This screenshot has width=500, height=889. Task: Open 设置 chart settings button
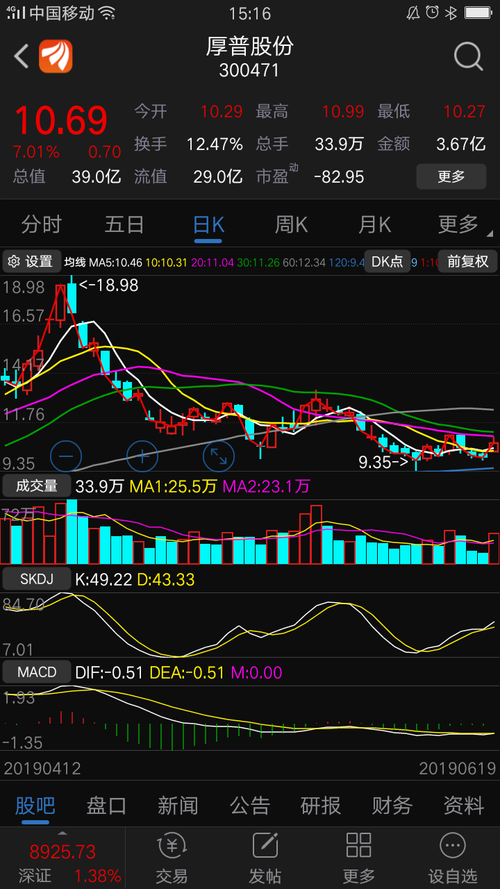click(32, 261)
